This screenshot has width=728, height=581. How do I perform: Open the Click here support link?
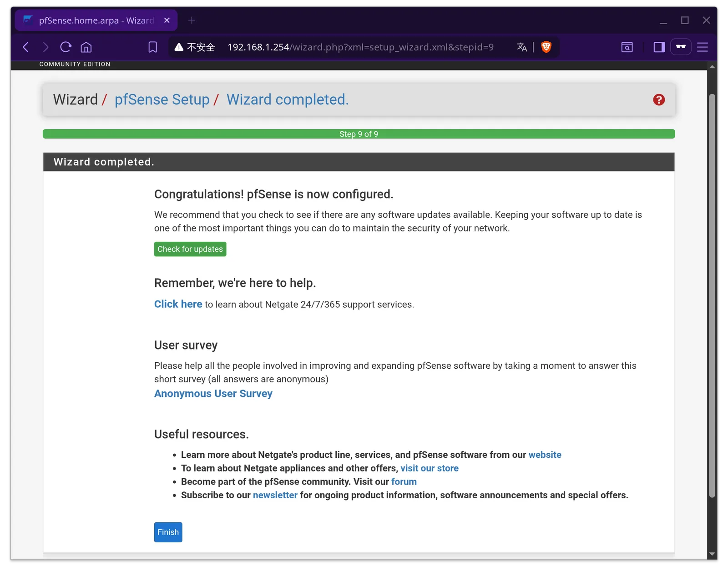click(x=178, y=304)
